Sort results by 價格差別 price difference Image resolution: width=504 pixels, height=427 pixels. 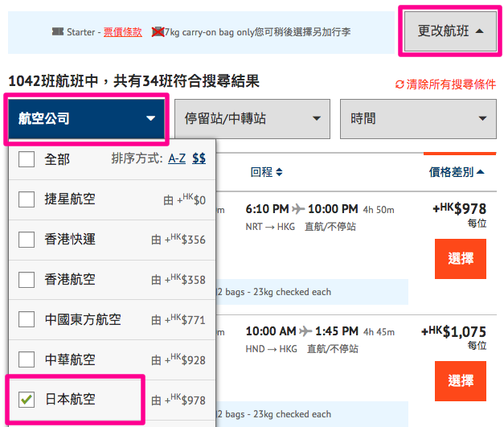point(457,172)
